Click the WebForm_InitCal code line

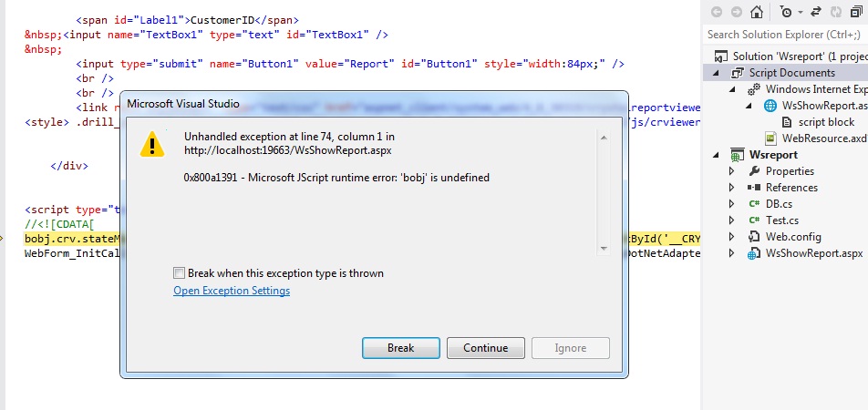point(72,253)
